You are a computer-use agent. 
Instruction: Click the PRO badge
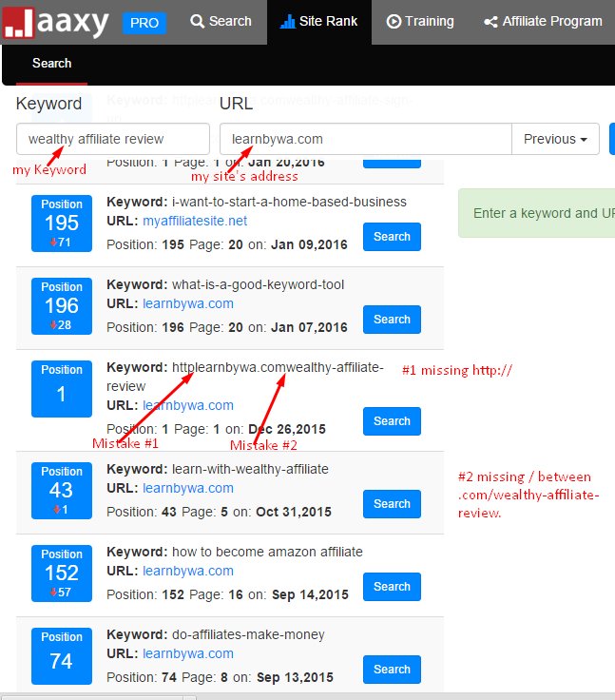[x=144, y=23]
